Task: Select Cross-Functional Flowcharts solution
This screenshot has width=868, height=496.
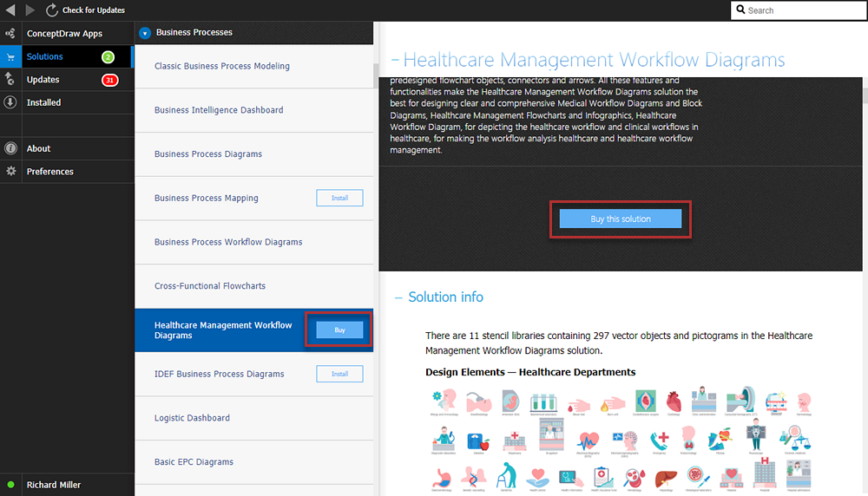Action: click(254, 286)
